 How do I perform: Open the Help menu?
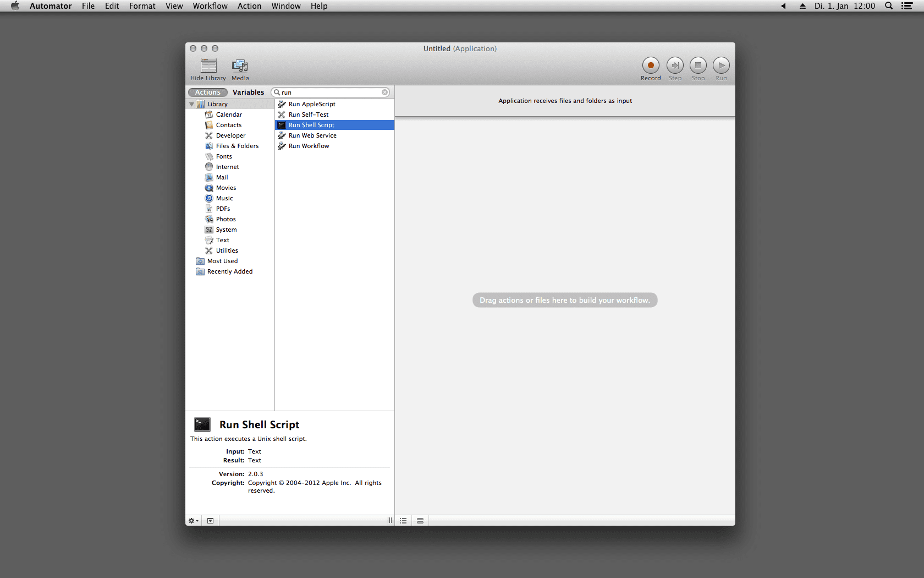coord(318,6)
